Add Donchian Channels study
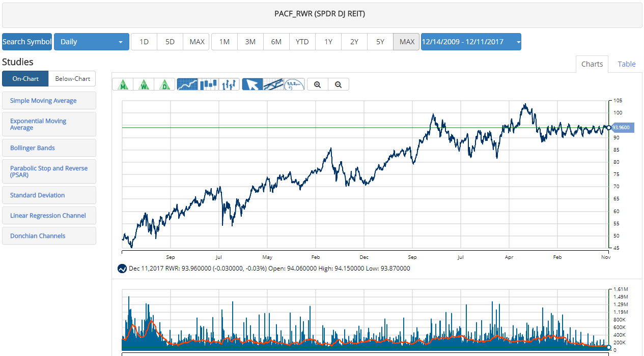This screenshot has height=356, width=644. (49, 236)
